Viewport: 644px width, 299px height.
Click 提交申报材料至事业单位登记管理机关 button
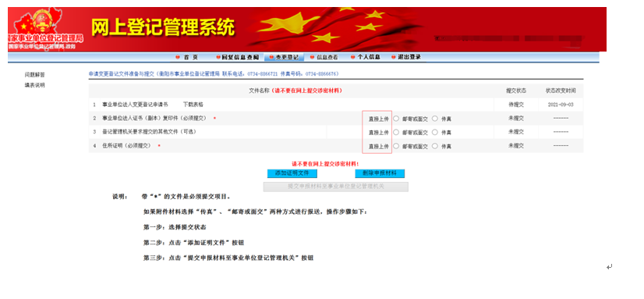coord(335,187)
